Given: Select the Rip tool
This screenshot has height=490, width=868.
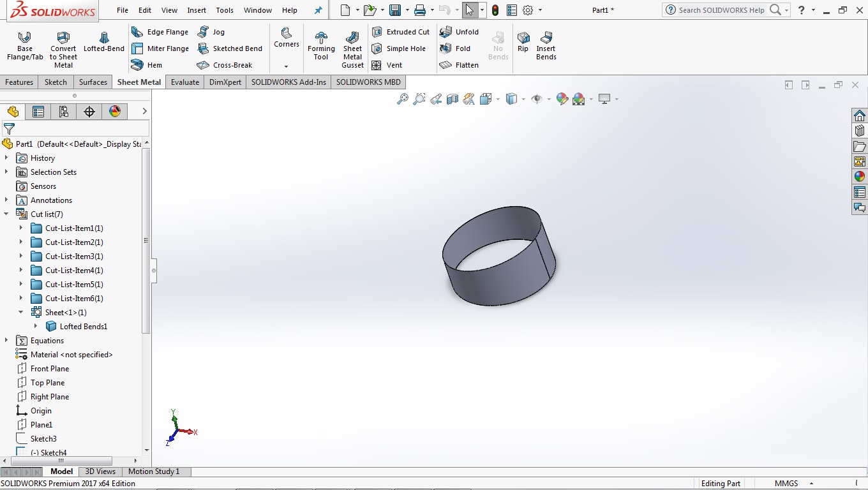Looking at the screenshot, I should pyautogui.click(x=523, y=42).
